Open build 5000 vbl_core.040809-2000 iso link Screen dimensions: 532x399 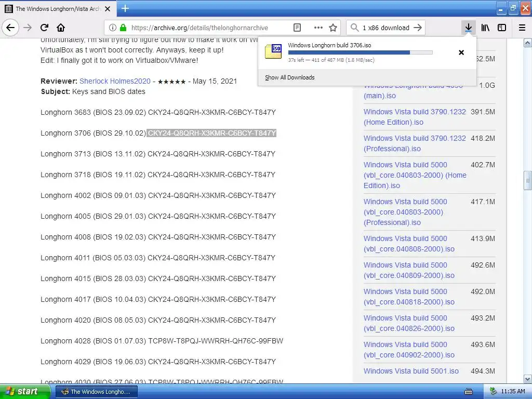(x=409, y=270)
